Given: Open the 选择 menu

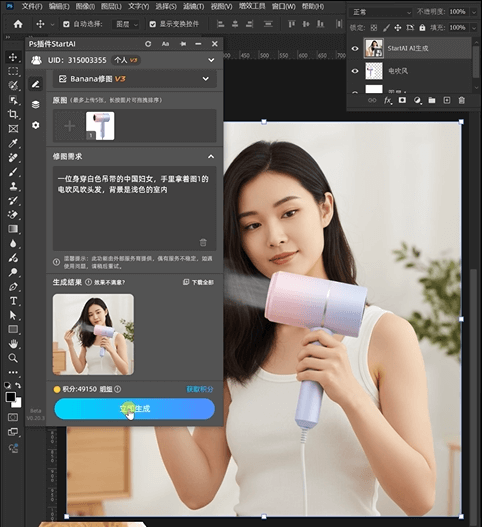Looking at the screenshot, I should click(166, 6).
